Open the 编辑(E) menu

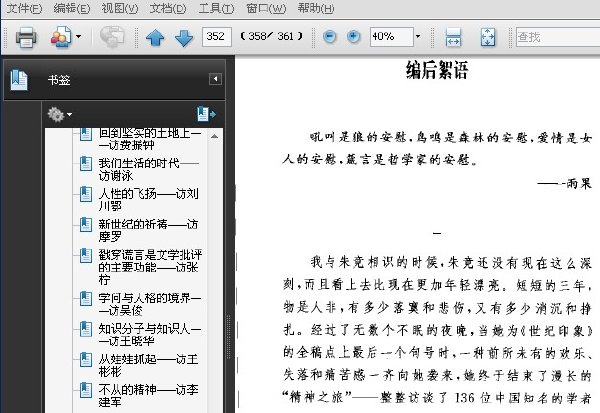click(x=72, y=8)
